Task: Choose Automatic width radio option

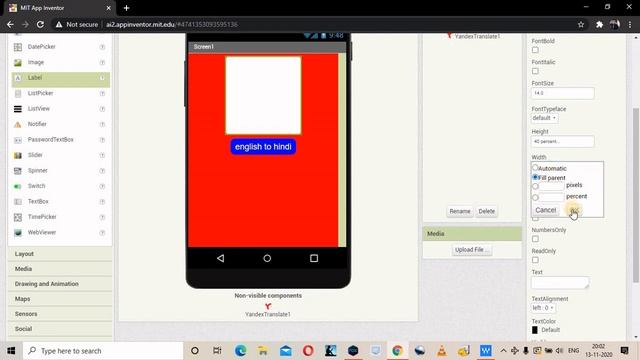Action: [535, 168]
